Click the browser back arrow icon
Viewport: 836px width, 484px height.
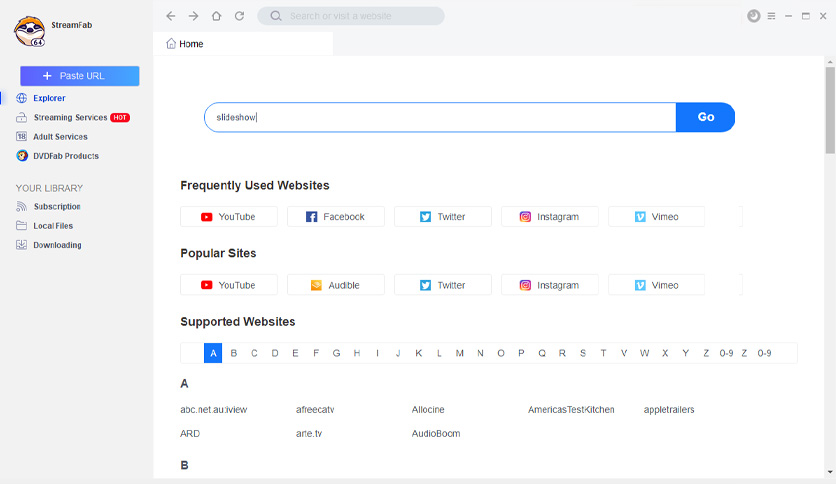click(171, 16)
